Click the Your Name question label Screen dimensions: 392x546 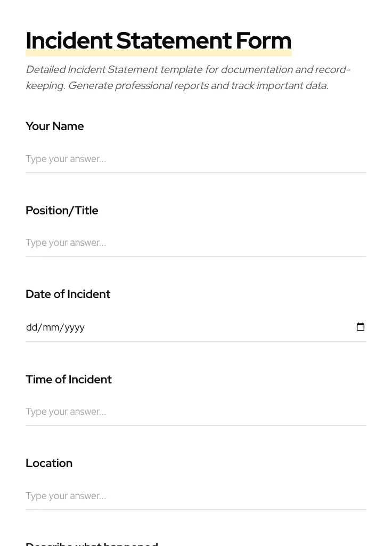54,126
